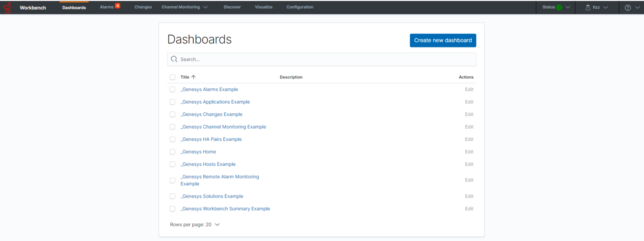Click the Dashboards page heading

[199, 39]
